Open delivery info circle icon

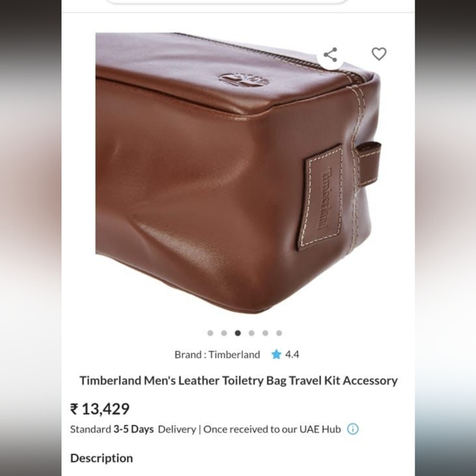353,429
